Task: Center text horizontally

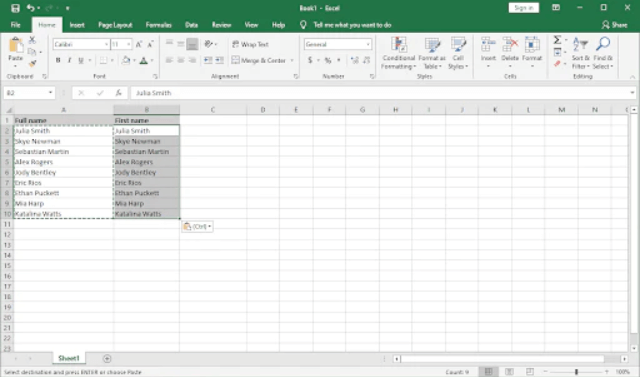Action: point(181,61)
